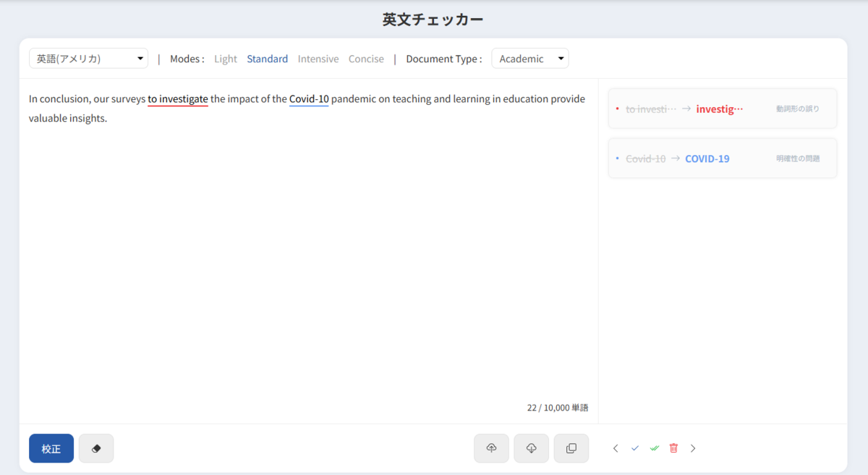This screenshot has height=475, width=868.
Task: Accept all suggestions with the green double checkmark
Action: [x=654, y=447]
